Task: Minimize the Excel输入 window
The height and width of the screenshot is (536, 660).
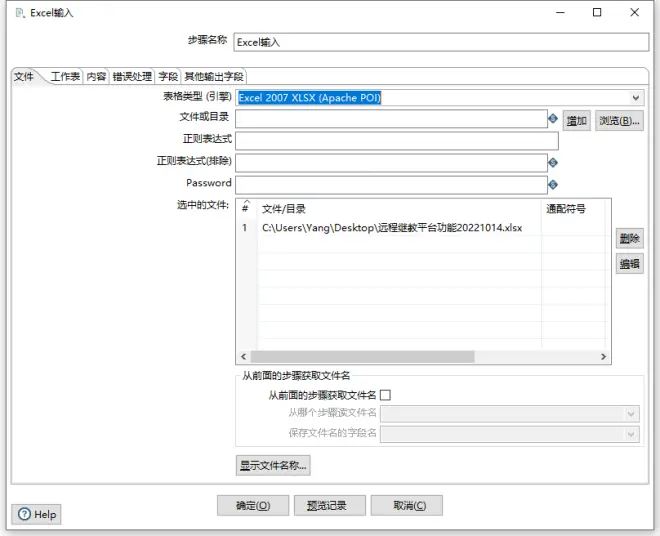Action: [x=560, y=13]
